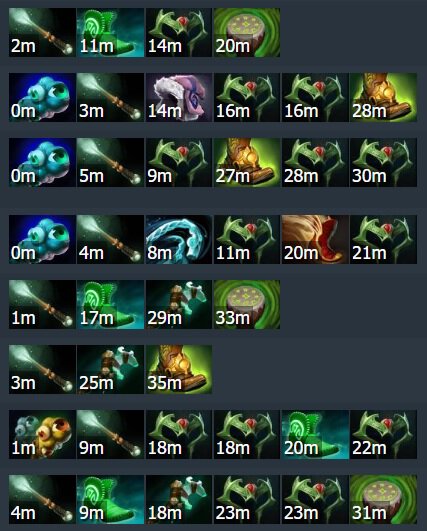This screenshot has height=531, width=427.
Task: Click the Drum of Endurance at 33m
Action: (247, 304)
